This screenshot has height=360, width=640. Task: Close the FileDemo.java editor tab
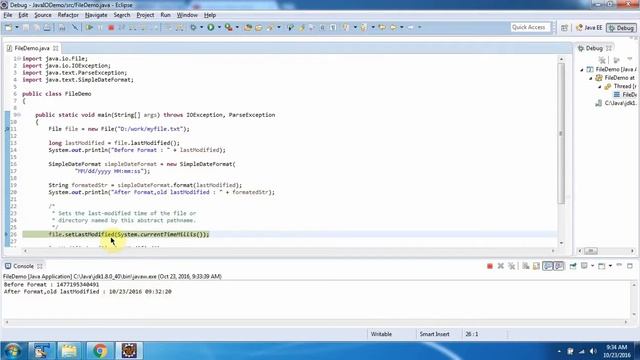(x=56, y=48)
